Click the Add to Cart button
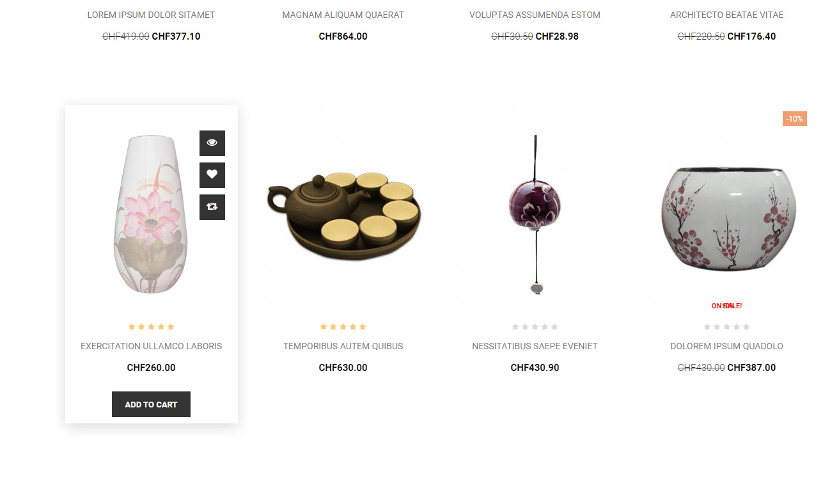 (x=152, y=404)
